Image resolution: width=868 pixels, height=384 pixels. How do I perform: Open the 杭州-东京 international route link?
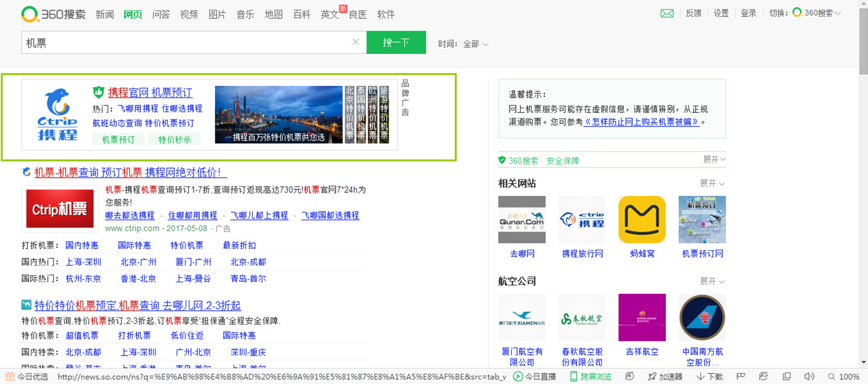(x=83, y=279)
